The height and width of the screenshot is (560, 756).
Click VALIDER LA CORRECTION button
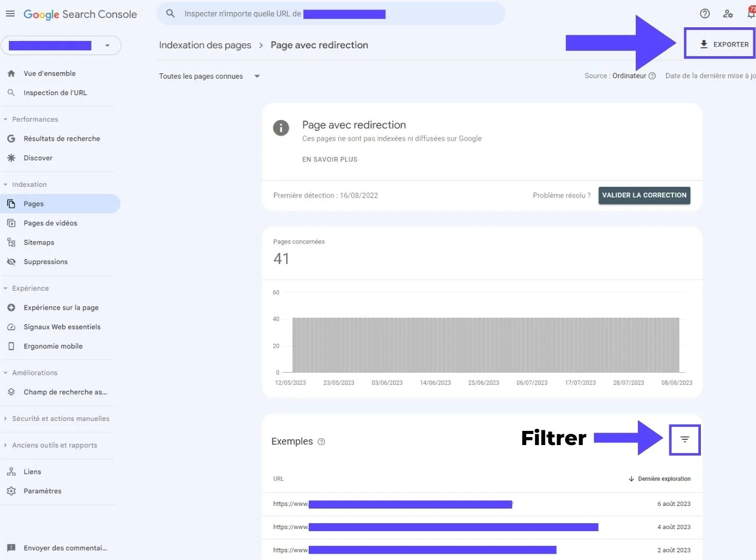644,195
